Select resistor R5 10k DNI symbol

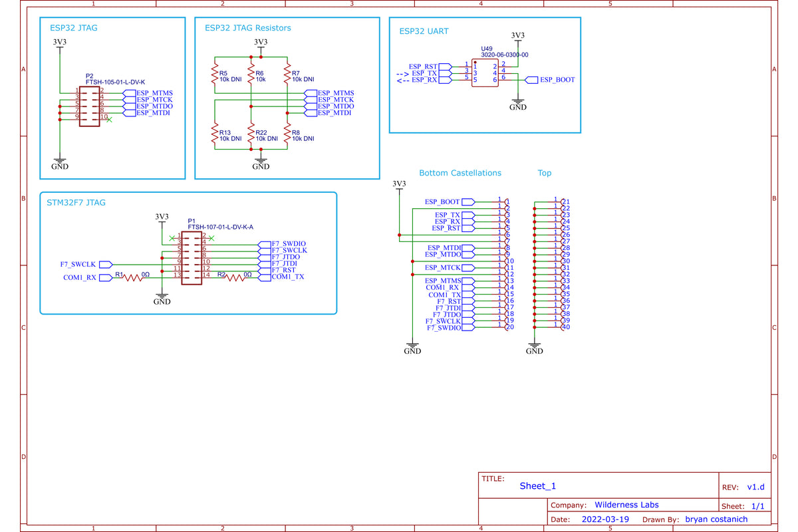coord(214,74)
